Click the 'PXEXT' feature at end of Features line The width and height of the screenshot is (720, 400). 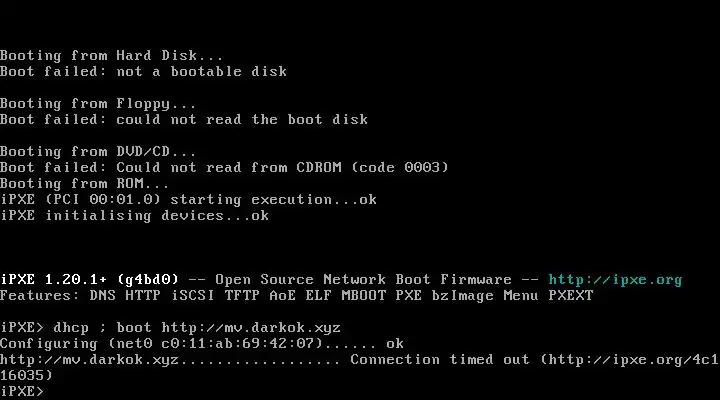[570, 296]
